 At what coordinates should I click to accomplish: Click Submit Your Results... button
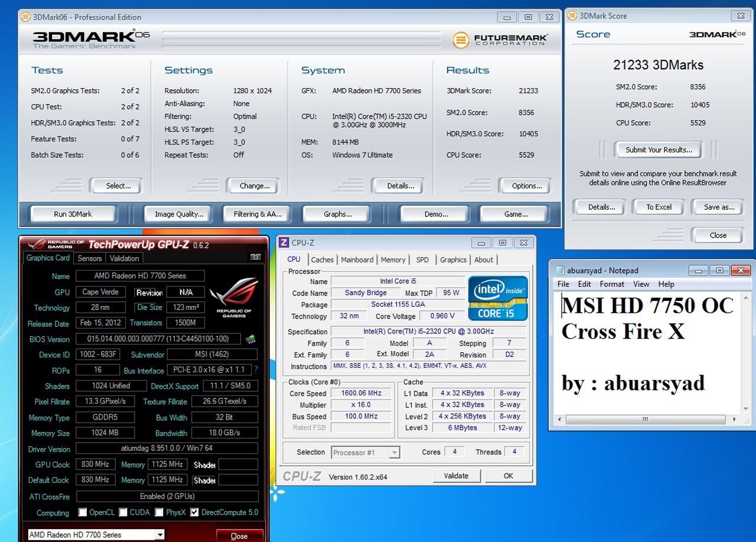coord(659,150)
